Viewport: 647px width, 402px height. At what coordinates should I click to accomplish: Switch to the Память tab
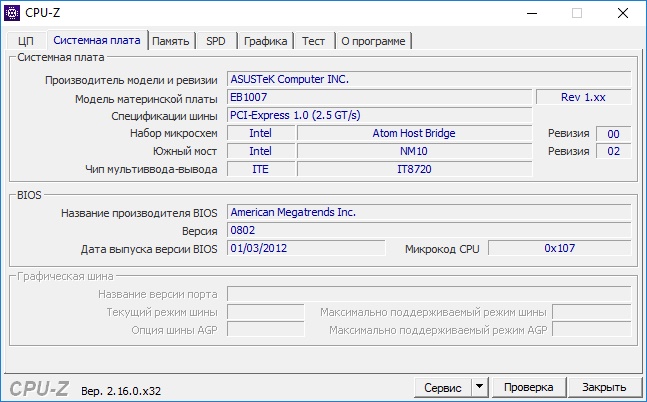tap(171, 41)
